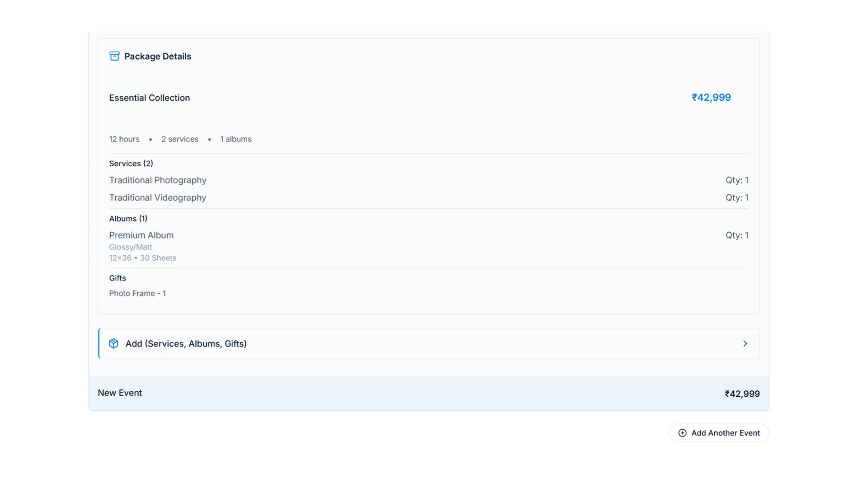Image resolution: width=868 pixels, height=488 pixels.
Task: Expand Add (Services, Albums, Gifts) chevron arrow
Action: tap(745, 343)
